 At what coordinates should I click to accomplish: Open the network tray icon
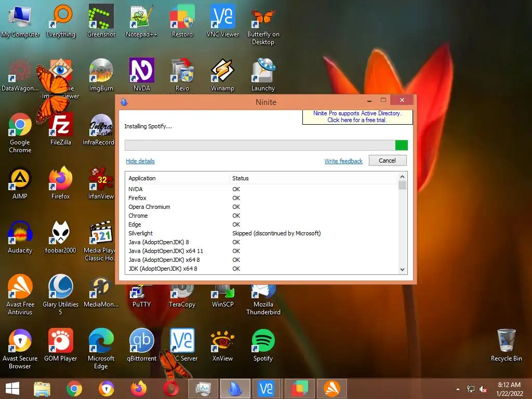coord(471,389)
